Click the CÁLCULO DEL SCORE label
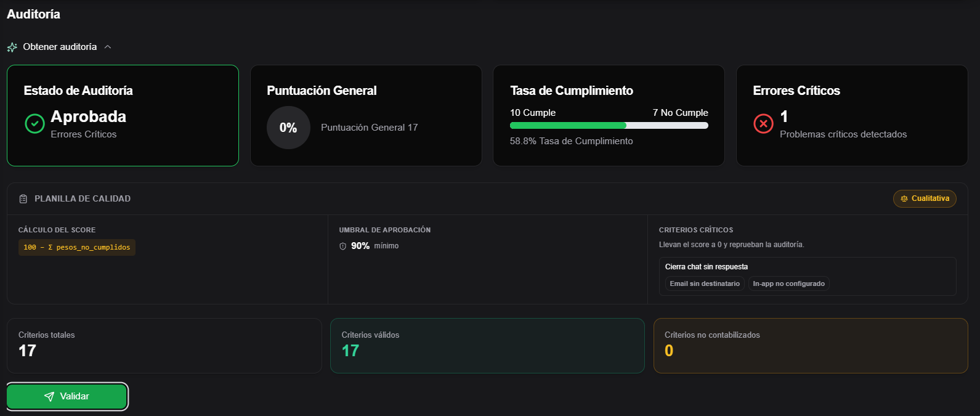980x416 pixels. (57, 230)
